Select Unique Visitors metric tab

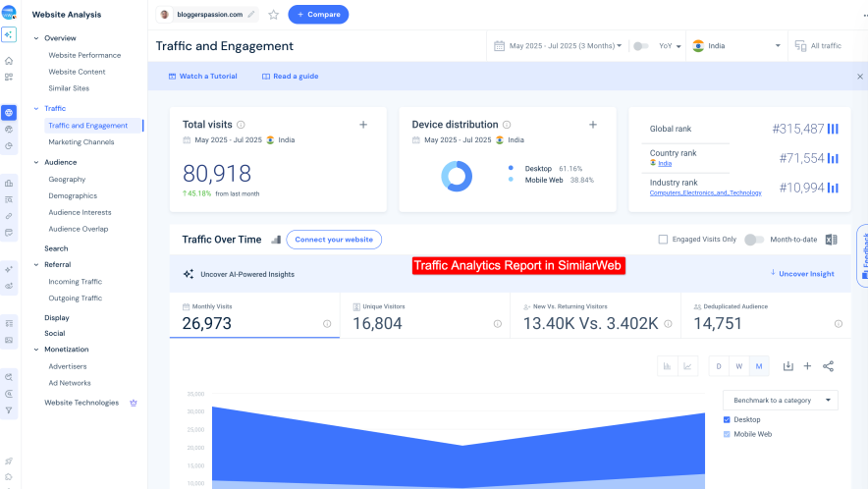pos(425,315)
